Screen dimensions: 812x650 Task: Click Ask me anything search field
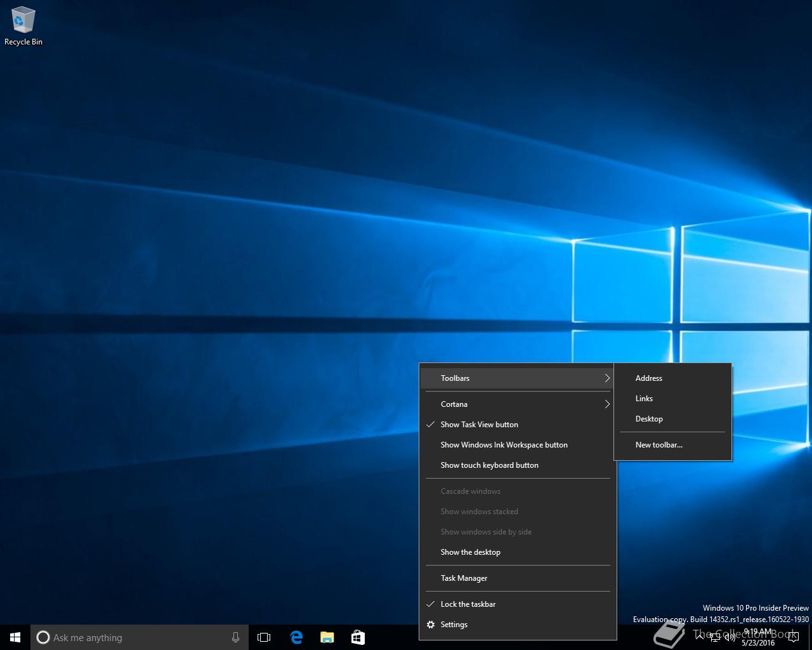coord(139,637)
